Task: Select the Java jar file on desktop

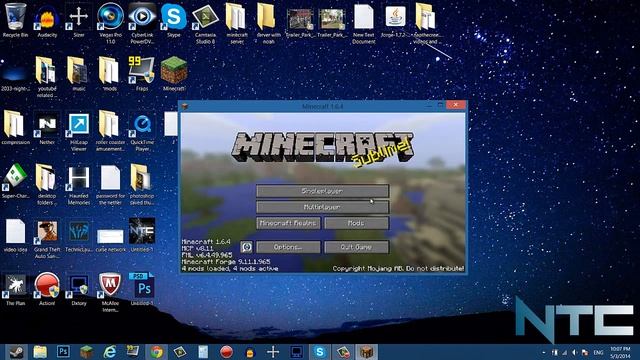Action: pyautogui.click(x=395, y=20)
